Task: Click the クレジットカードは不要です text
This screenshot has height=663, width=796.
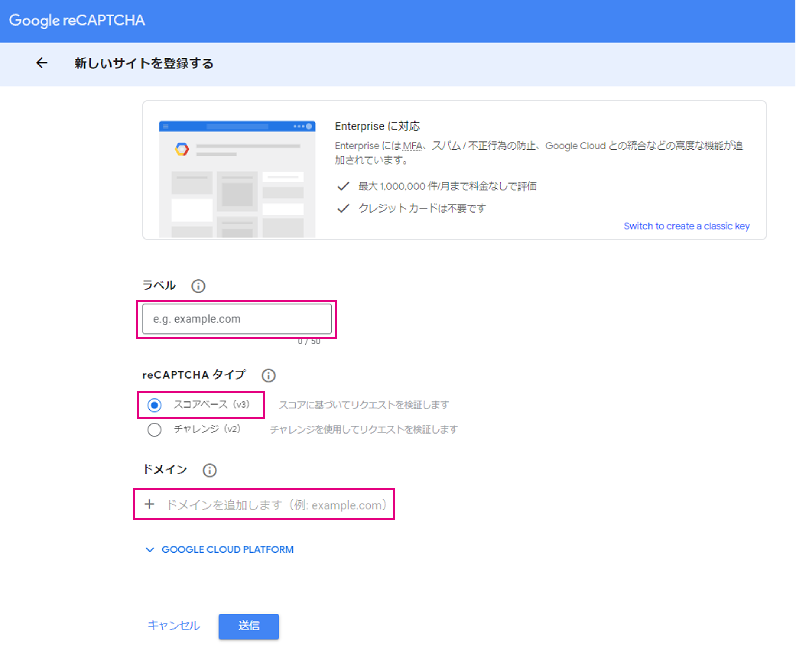Action: pos(422,208)
